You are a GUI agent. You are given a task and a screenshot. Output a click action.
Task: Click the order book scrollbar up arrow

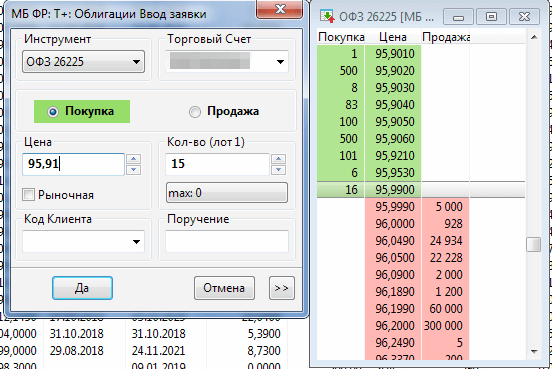(534, 37)
